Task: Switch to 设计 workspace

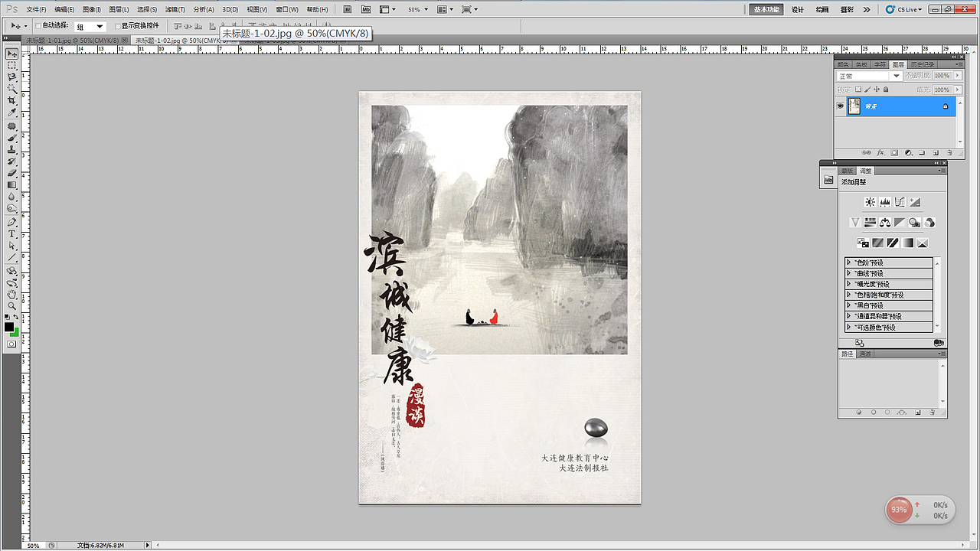Action: [798, 9]
